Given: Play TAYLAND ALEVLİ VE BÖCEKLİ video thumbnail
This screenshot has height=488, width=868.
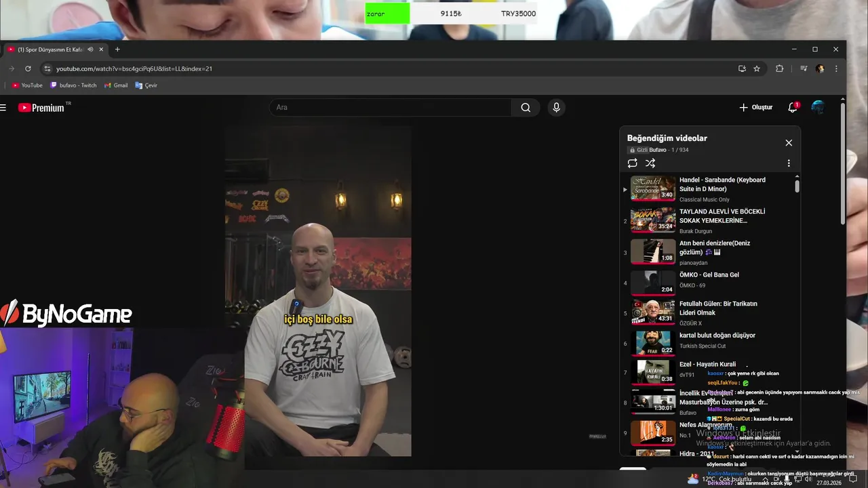Looking at the screenshot, I should pyautogui.click(x=653, y=220).
